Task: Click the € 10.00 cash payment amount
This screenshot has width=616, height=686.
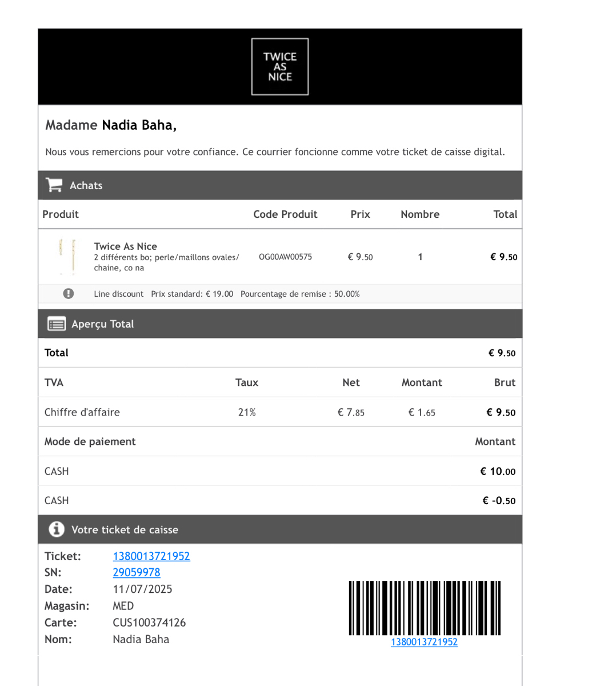Action: [x=498, y=472]
